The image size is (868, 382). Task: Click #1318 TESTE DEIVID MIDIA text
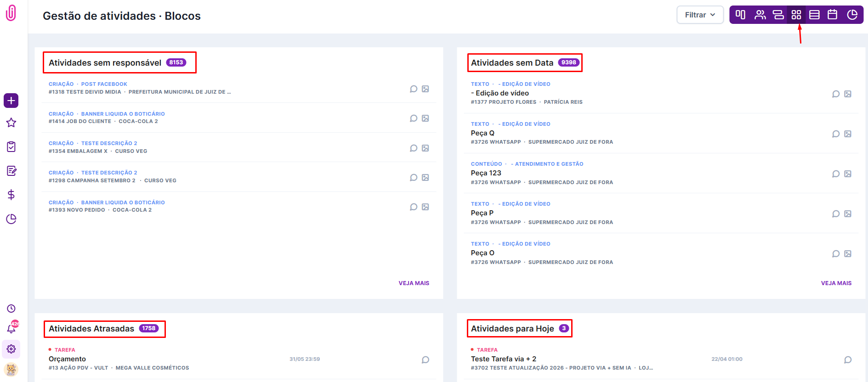click(x=85, y=92)
